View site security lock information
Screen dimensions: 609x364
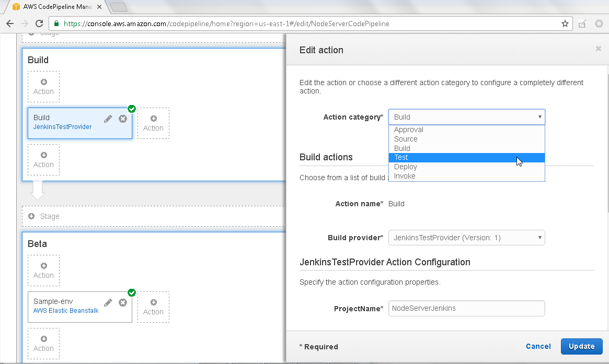[x=56, y=24]
